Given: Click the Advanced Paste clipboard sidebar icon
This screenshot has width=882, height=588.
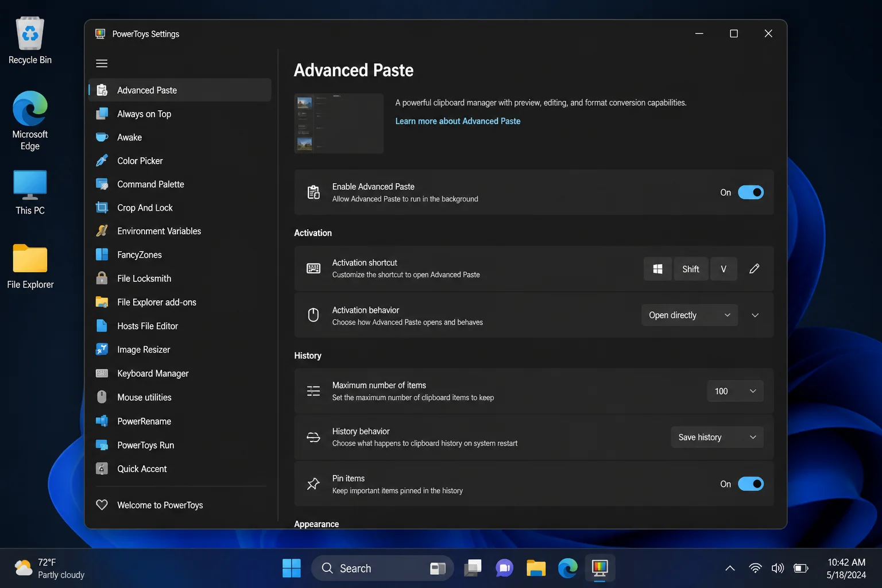Looking at the screenshot, I should 102,90.
